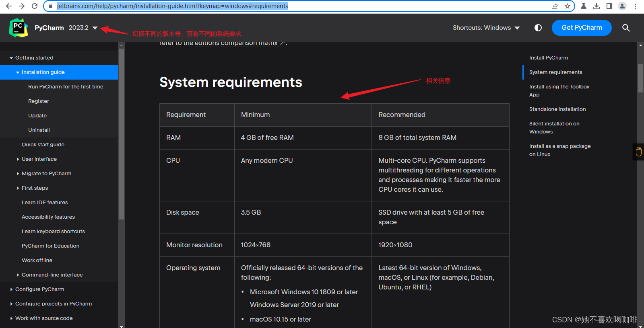Open the Shortcuts: Windows dropdown
The width and height of the screenshot is (644, 328).
pos(486,28)
